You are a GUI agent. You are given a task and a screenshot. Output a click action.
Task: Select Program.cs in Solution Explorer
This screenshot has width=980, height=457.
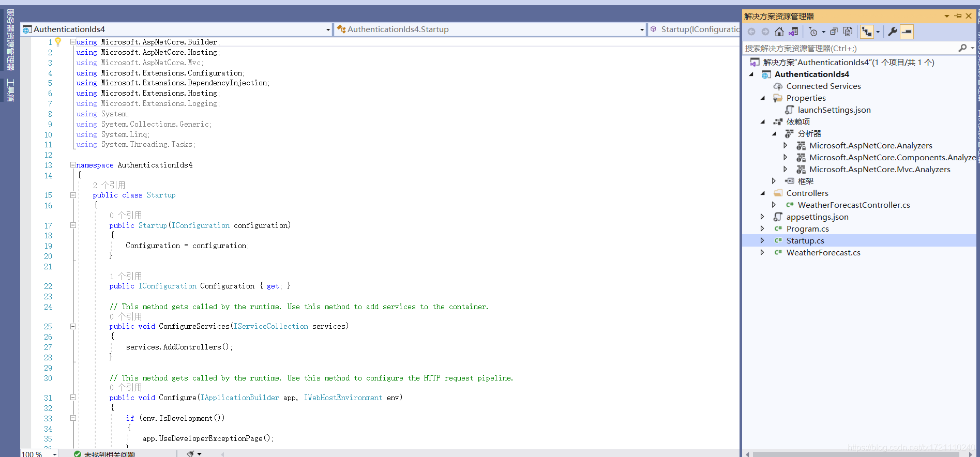pyautogui.click(x=807, y=229)
